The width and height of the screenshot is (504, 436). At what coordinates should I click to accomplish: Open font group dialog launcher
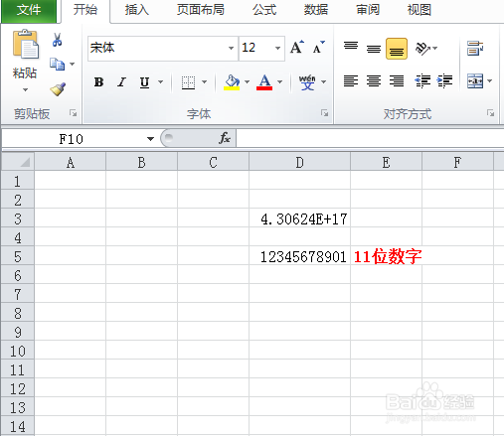325,113
